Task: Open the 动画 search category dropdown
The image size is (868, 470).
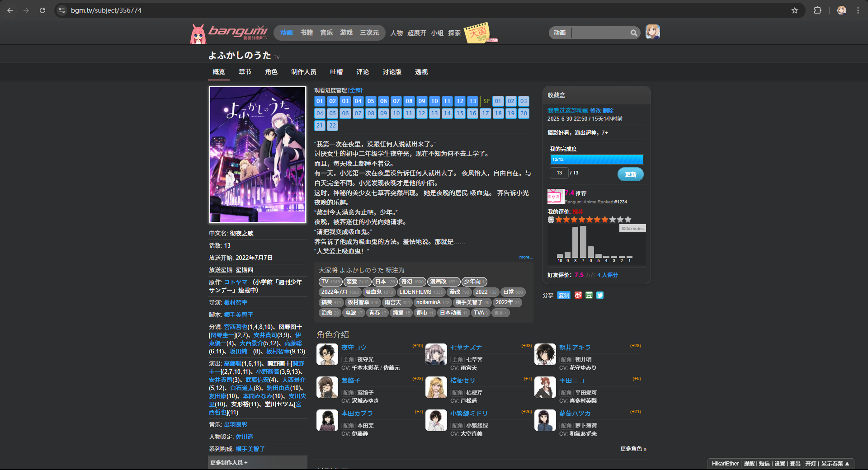Action: [560, 33]
